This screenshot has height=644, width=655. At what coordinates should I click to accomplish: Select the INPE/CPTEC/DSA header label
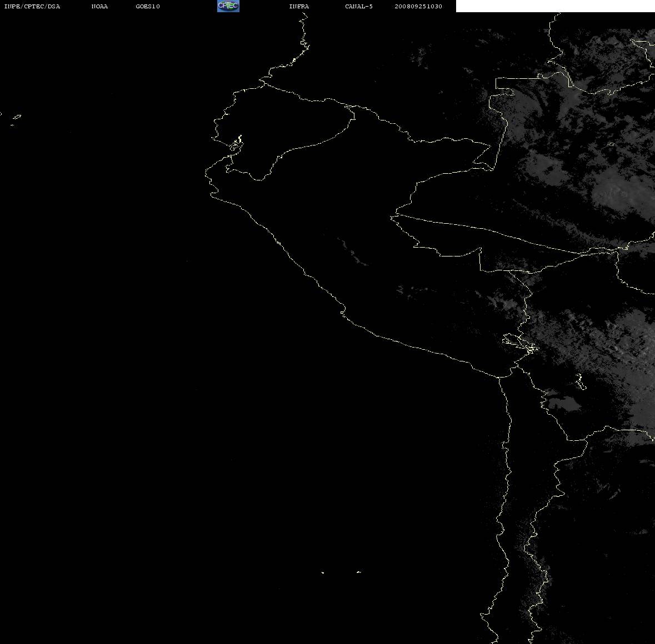pyautogui.click(x=32, y=6)
